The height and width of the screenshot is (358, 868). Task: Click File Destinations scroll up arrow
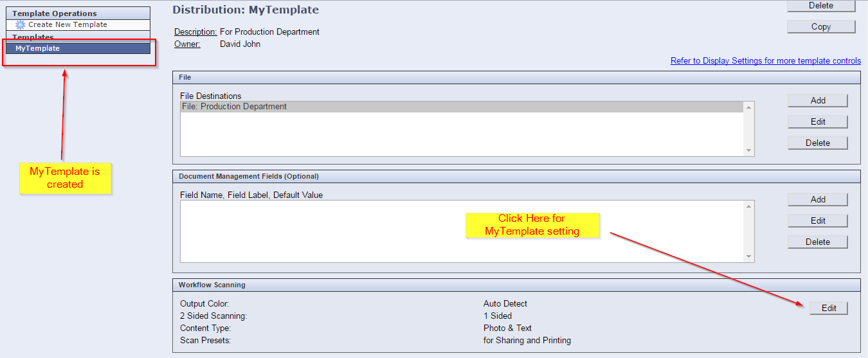[748, 107]
